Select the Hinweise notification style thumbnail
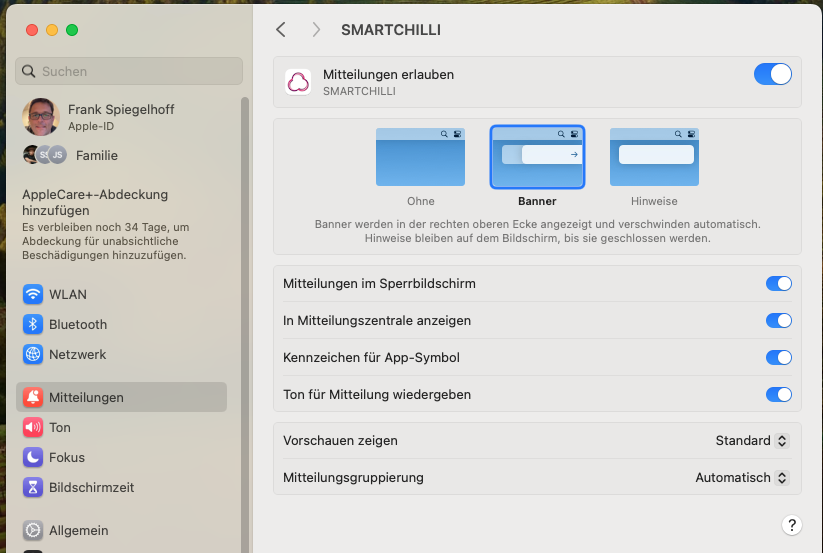Viewport: 823px width, 553px height. tap(654, 157)
